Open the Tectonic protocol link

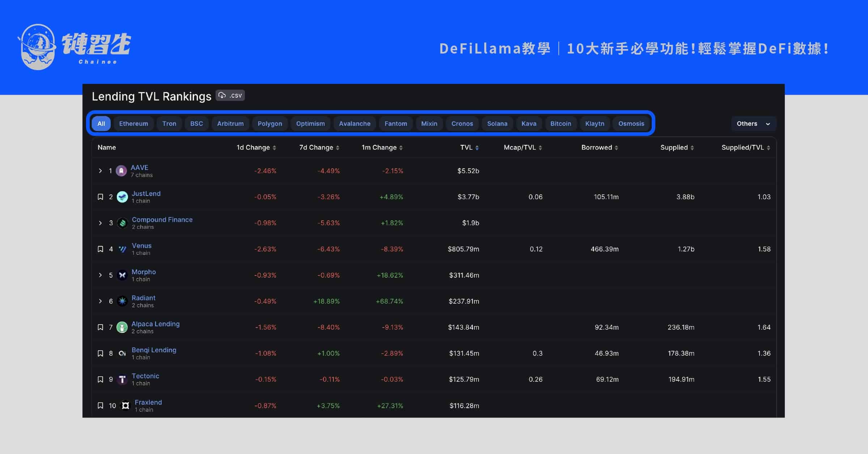coord(145,376)
